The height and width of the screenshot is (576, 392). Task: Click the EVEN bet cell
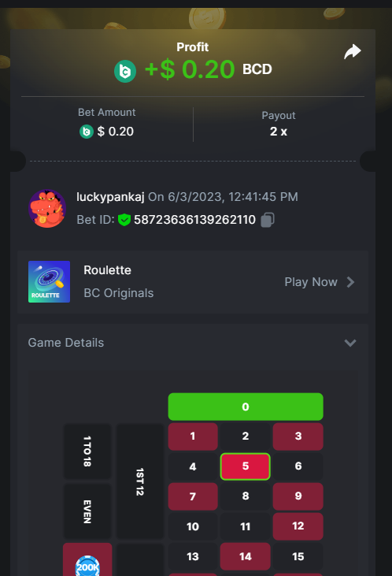point(87,511)
